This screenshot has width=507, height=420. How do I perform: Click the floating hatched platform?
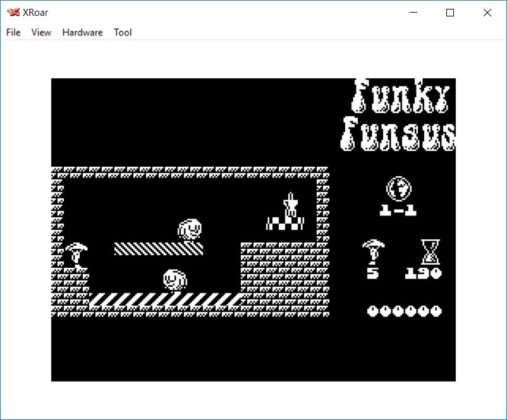pyautogui.click(x=158, y=248)
